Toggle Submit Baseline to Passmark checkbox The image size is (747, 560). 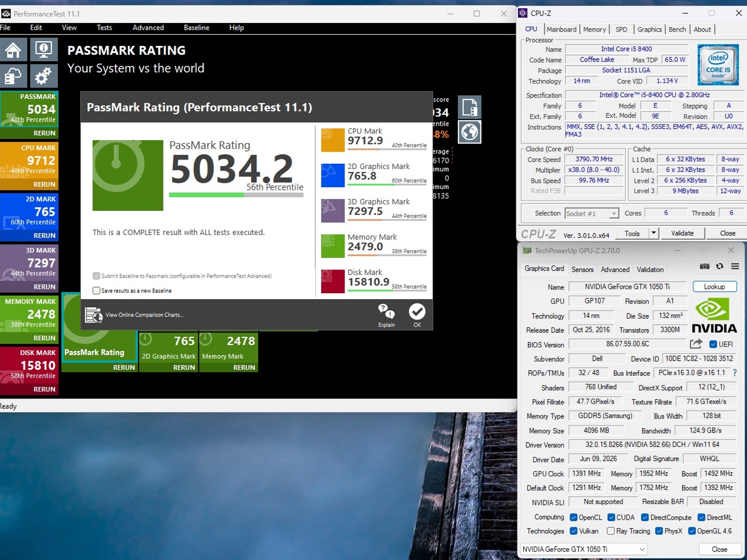(96, 276)
